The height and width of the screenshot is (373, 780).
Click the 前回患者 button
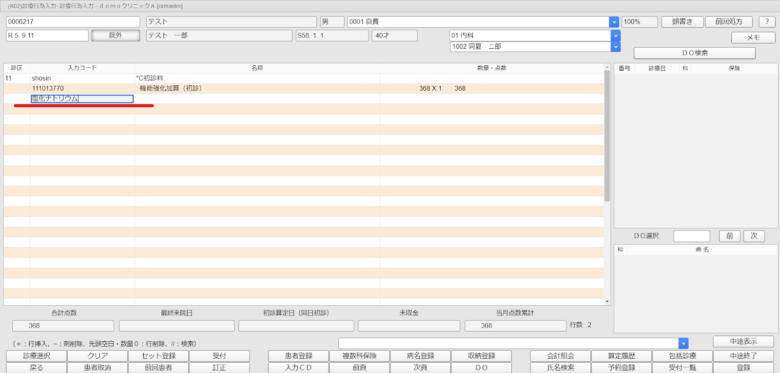tap(158, 368)
